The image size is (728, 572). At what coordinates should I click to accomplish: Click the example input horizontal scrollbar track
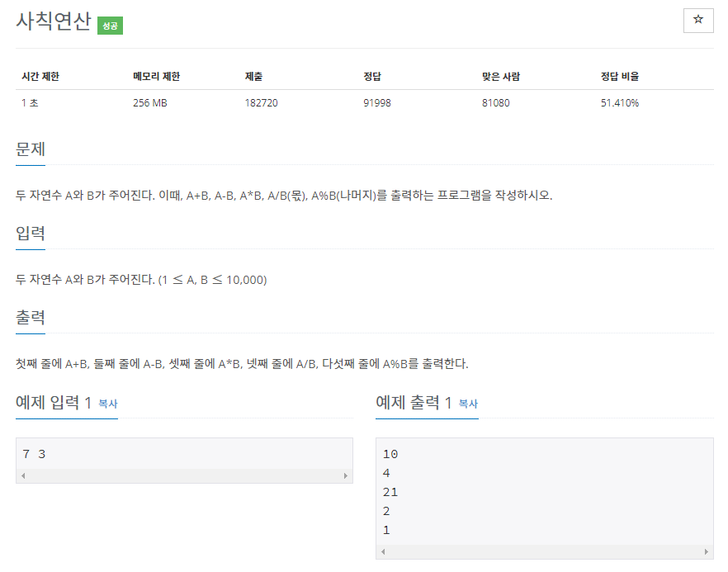[x=184, y=476]
